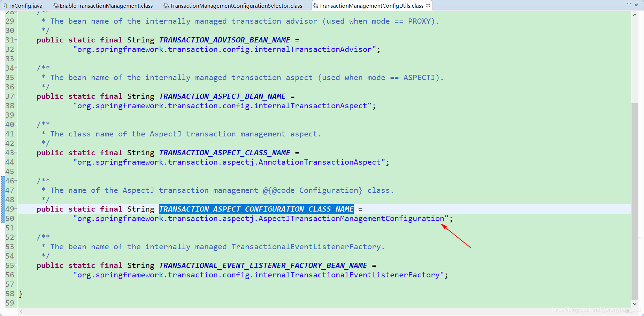Maximize the editor area
The width and height of the screenshot is (644, 316).
click(637, 4)
